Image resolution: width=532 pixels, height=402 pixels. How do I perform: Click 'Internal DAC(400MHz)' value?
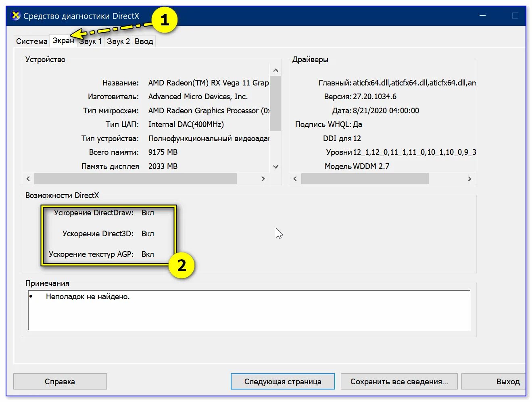[x=186, y=124]
